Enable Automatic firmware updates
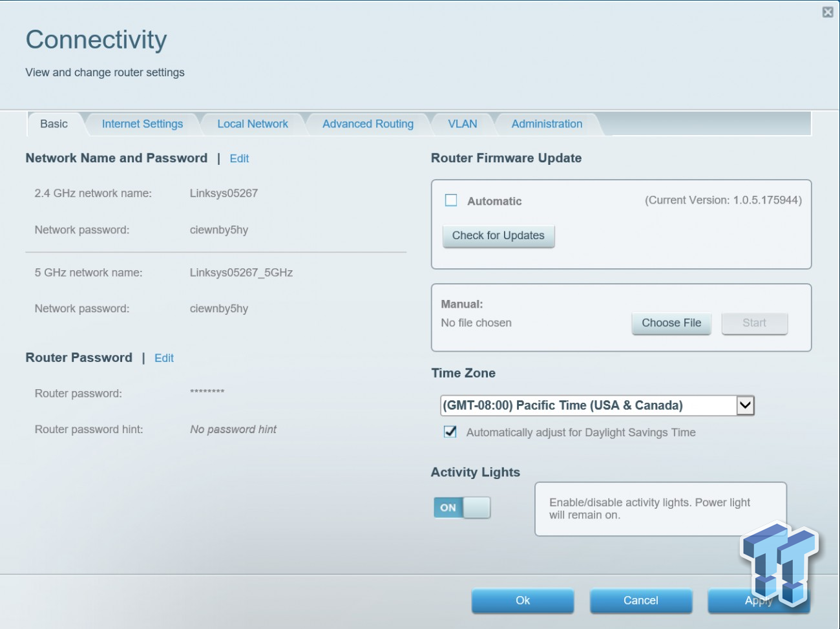Image resolution: width=840 pixels, height=629 pixels. point(451,200)
